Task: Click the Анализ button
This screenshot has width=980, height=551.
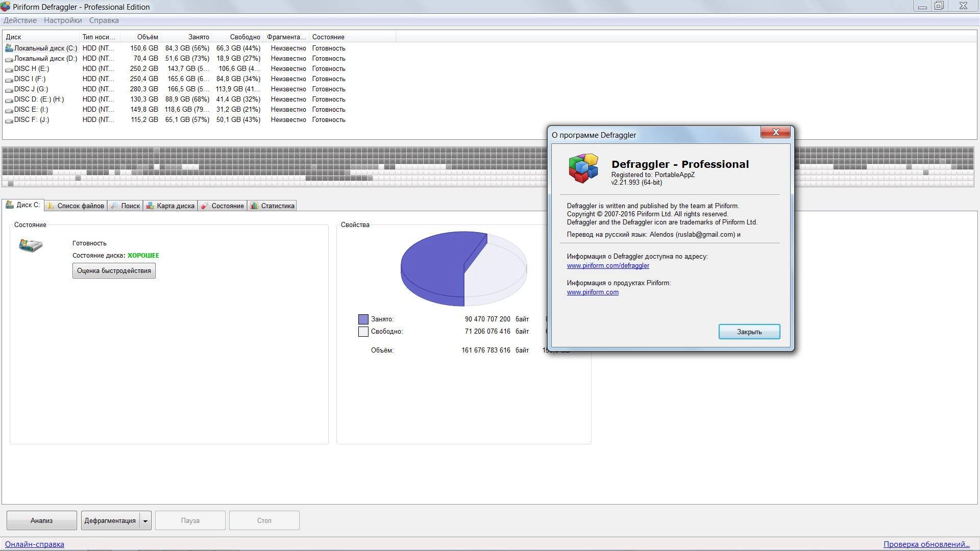Action: (x=41, y=520)
